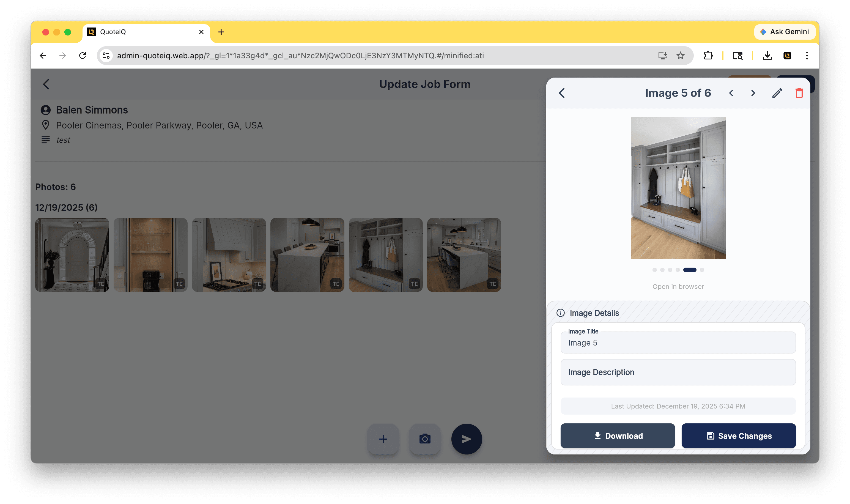Click install app icon in address bar
The image size is (850, 504).
(x=663, y=55)
